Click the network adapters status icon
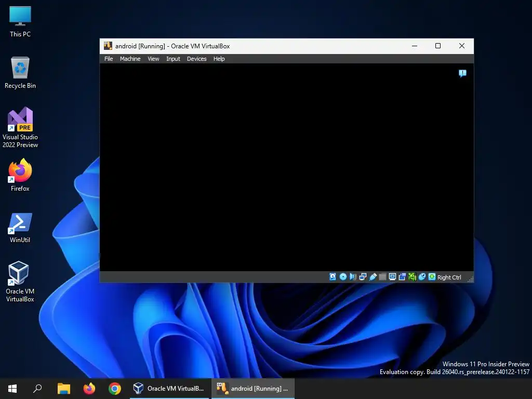This screenshot has width=532, height=399. (363, 277)
